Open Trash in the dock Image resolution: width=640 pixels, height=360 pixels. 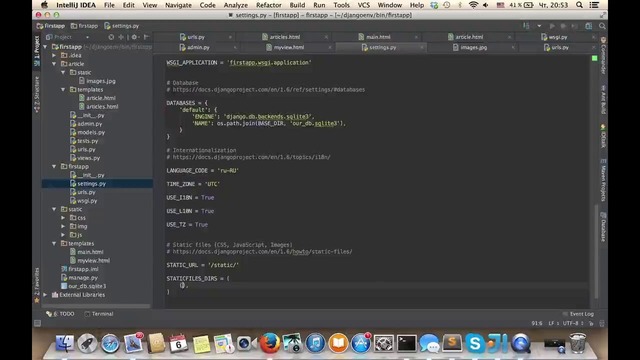tap(578, 343)
